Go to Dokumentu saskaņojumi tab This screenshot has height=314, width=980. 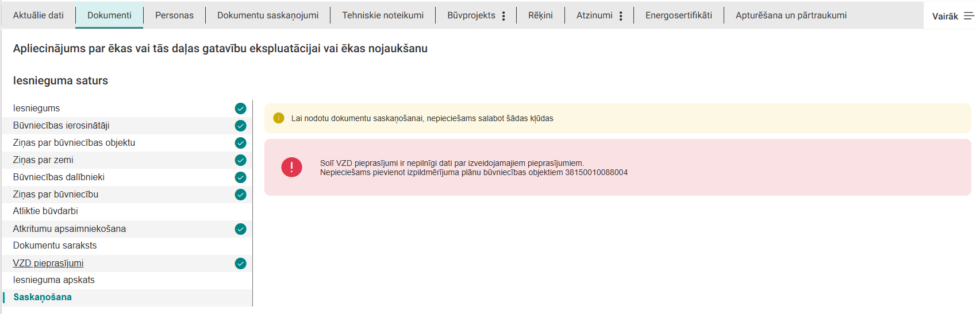pos(268,15)
